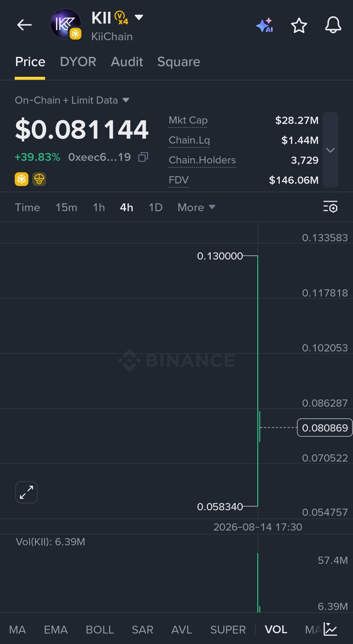View Chain.Holders info label
Viewport: 353px width, 644px height.
pos(202,160)
